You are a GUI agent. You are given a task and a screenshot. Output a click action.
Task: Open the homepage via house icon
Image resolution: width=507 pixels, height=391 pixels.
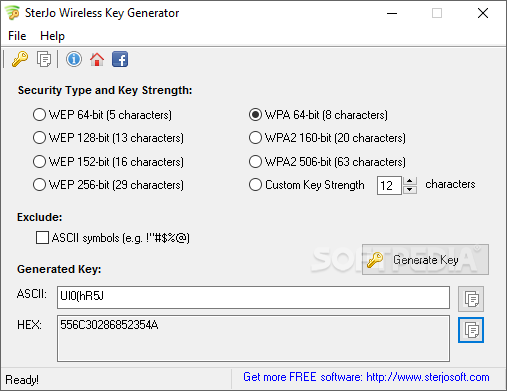point(97,59)
